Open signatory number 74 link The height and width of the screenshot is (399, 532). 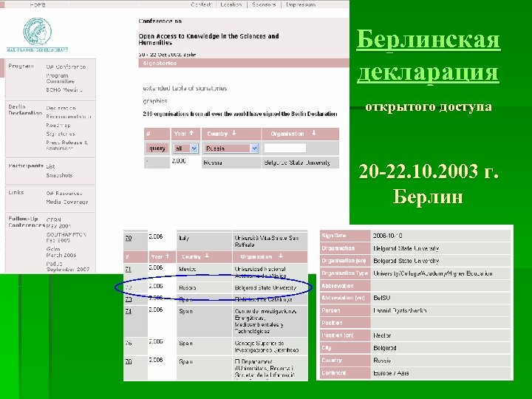(129, 311)
